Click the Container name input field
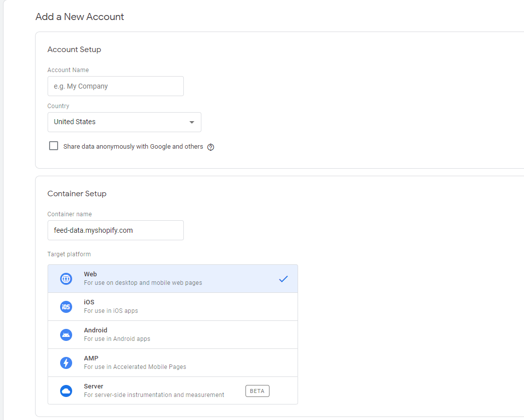Image resolution: width=524 pixels, height=420 pixels. pos(115,230)
